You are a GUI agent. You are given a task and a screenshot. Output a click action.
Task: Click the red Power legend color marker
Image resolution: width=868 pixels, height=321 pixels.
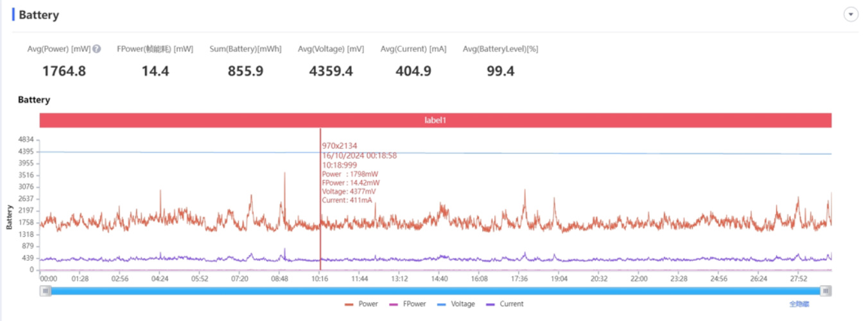pyautogui.click(x=349, y=304)
